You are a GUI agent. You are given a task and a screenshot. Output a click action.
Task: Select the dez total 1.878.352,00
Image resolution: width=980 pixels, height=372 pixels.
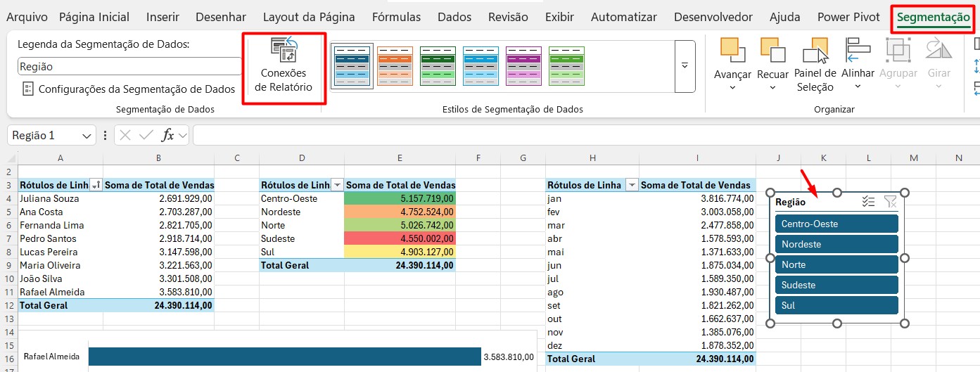coord(698,345)
